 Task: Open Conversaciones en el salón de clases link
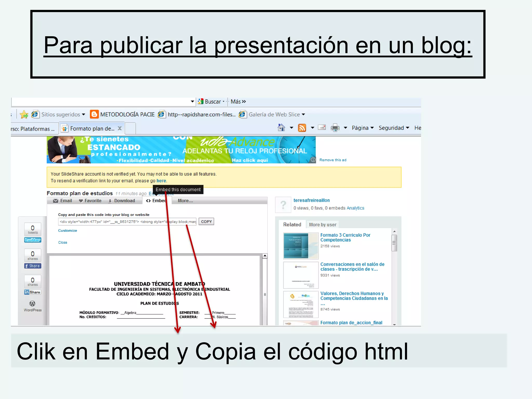coord(352,267)
